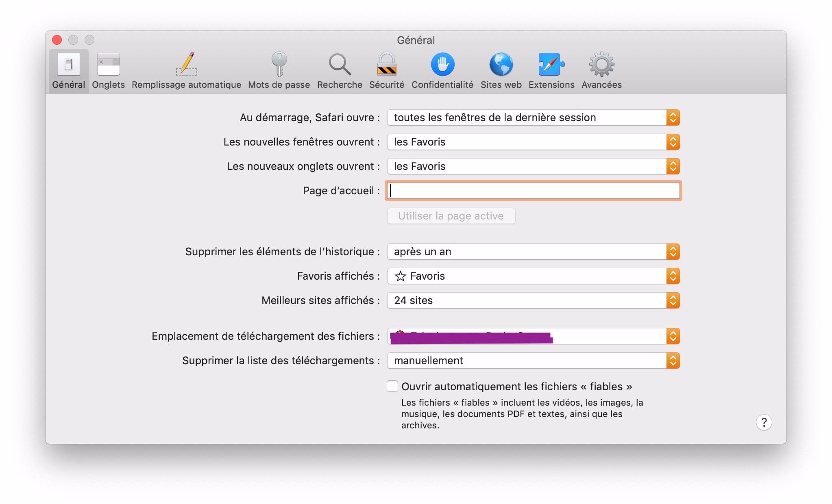
Task: Click the help question mark button
Action: point(764,423)
